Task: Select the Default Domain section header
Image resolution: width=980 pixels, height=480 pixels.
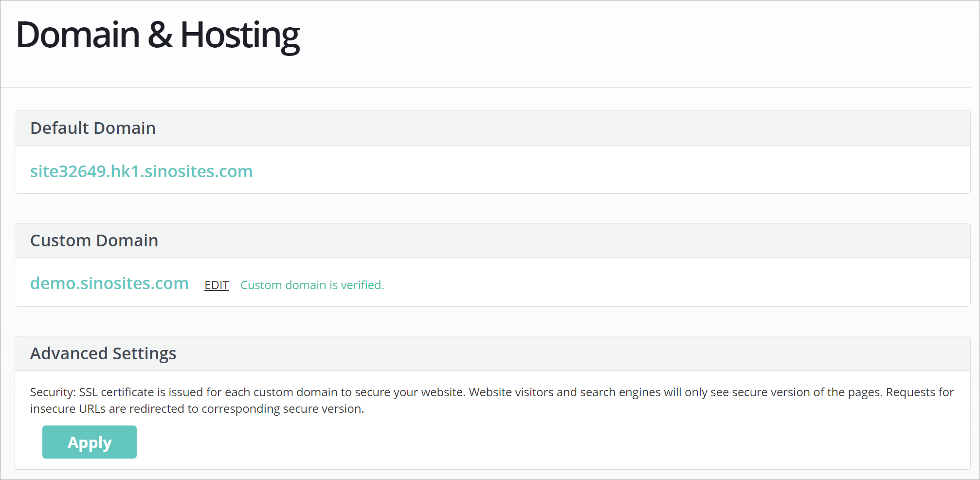Action: click(x=93, y=128)
